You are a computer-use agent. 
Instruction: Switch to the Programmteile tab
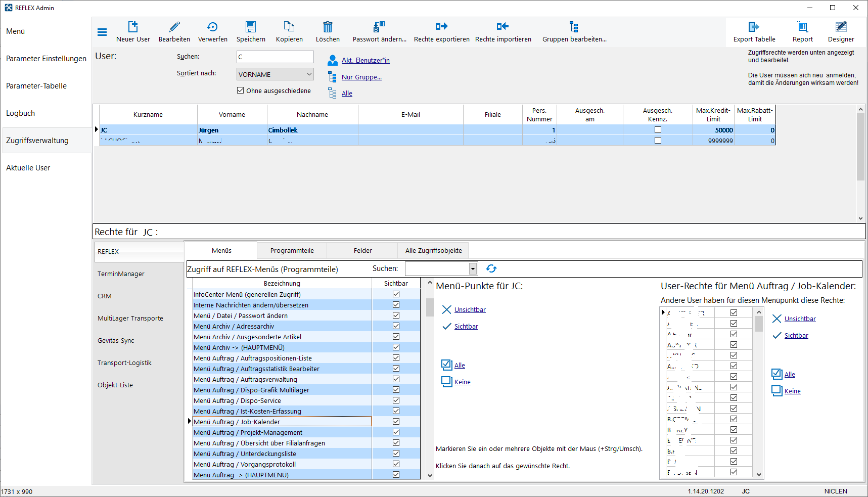(x=292, y=250)
